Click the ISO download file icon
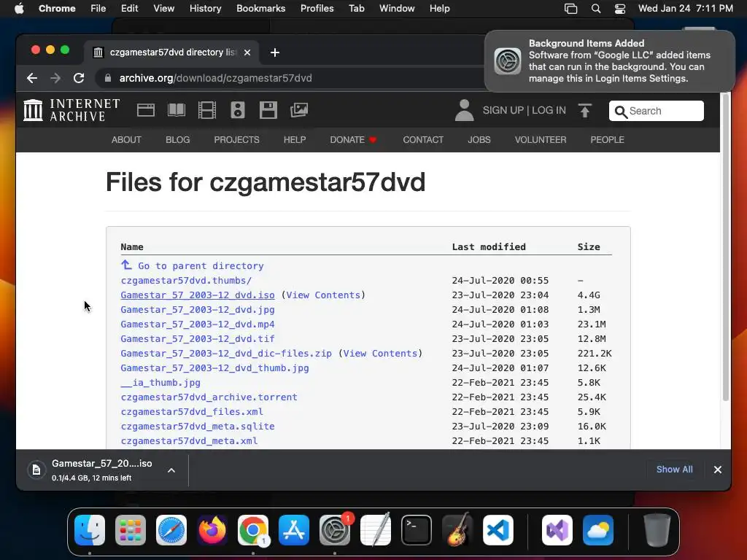This screenshot has width=747, height=560. [x=36, y=470]
